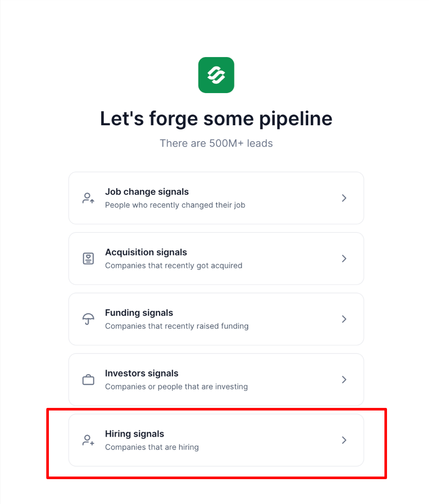Expand Hiring signals chevron arrow
The height and width of the screenshot is (504, 429).
point(344,440)
